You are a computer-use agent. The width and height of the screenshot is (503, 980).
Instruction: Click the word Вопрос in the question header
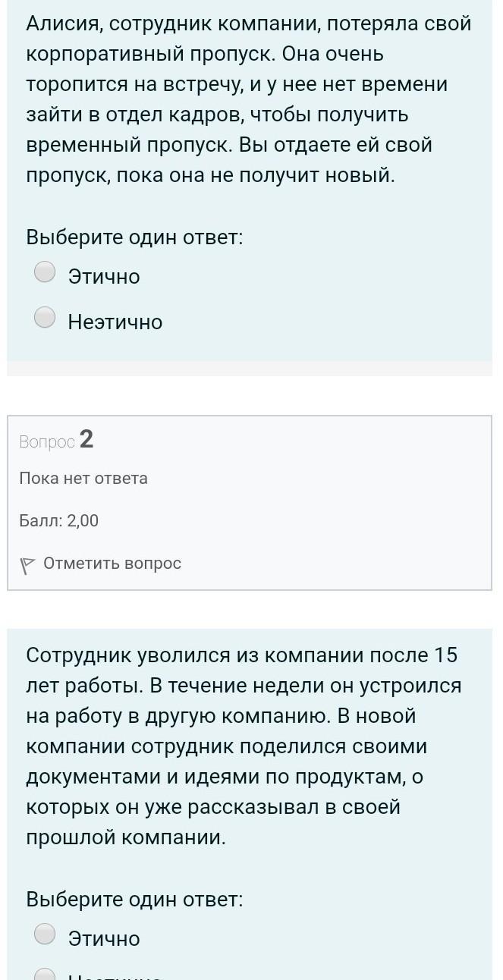tap(47, 441)
